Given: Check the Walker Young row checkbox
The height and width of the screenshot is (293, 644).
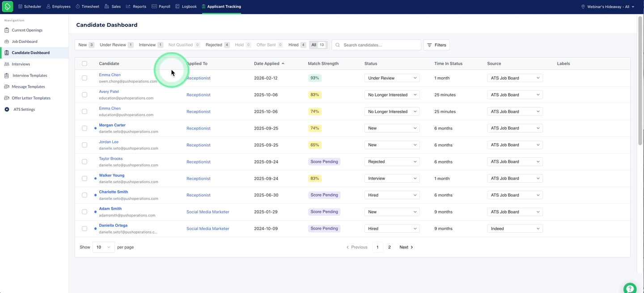Looking at the screenshot, I should coord(85,179).
